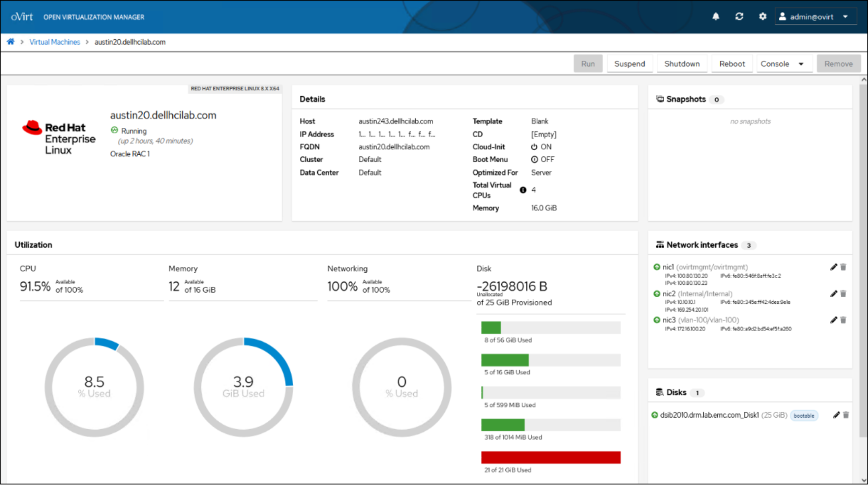
Task: Click the home breadcrumb icon
Action: 10,42
